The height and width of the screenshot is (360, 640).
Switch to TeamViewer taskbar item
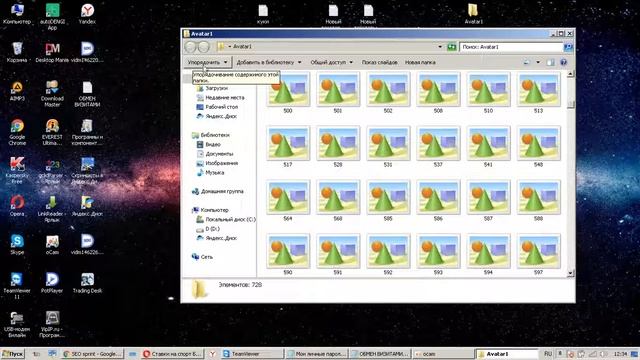click(x=251, y=354)
